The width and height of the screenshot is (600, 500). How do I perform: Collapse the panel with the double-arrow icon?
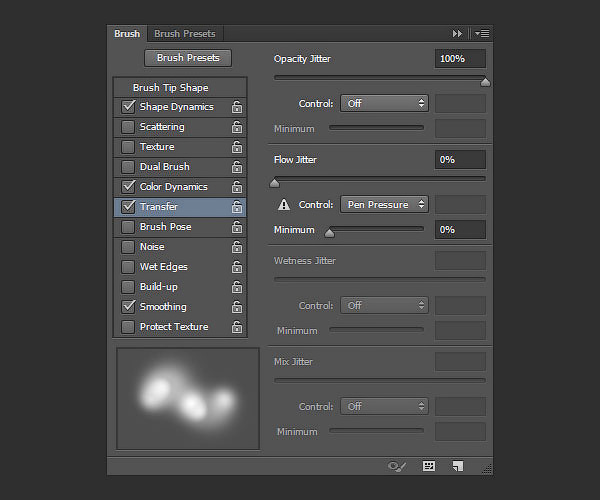457,34
